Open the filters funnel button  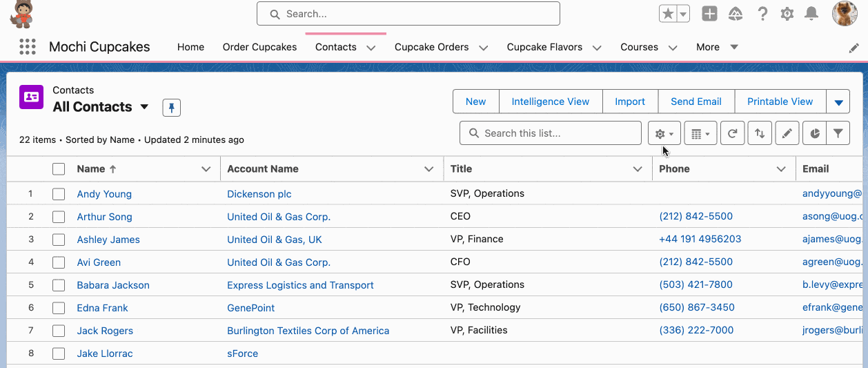838,134
